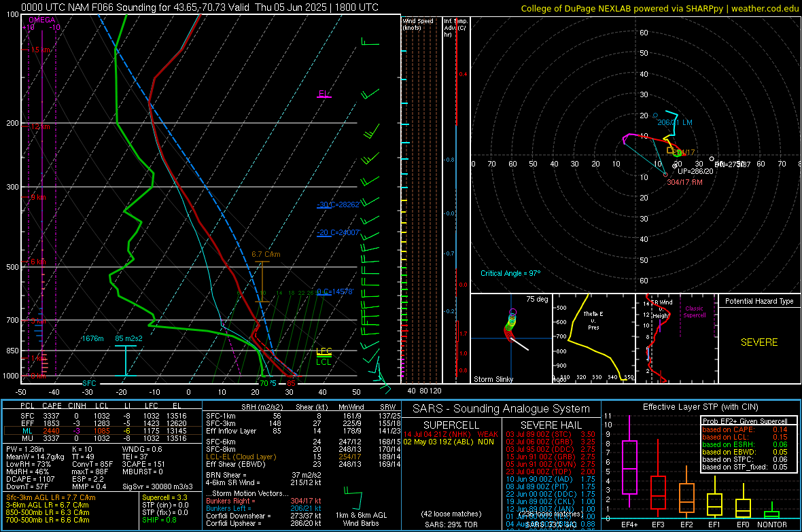The image size is (802, 532).
Task: Select the SFC parcel row
Action: tap(103, 416)
